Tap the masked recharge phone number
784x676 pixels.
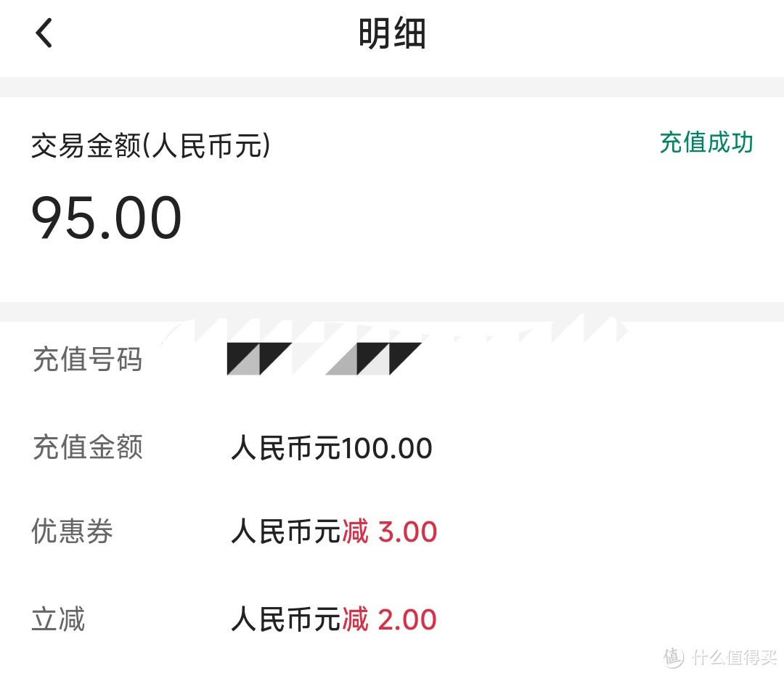click(x=324, y=359)
